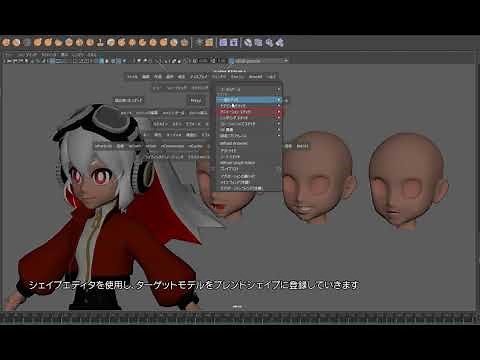Screen dimensions: 480x360
Task: Click the time slider at the bottom
Action: (240, 318)
